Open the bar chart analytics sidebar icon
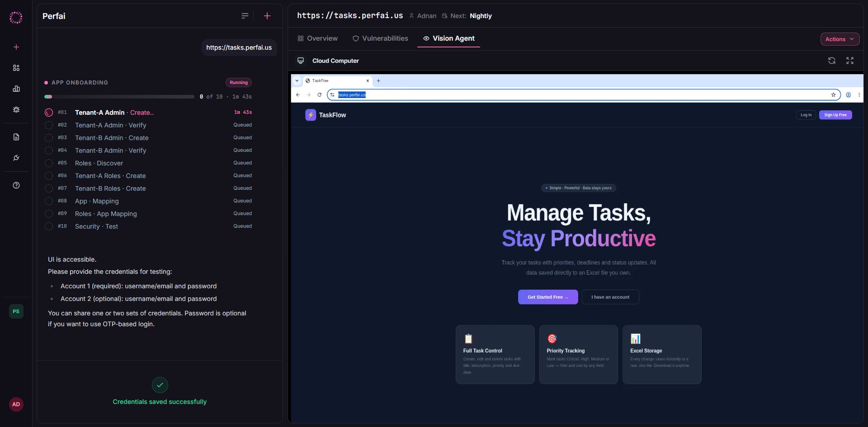 click(16, 89)
